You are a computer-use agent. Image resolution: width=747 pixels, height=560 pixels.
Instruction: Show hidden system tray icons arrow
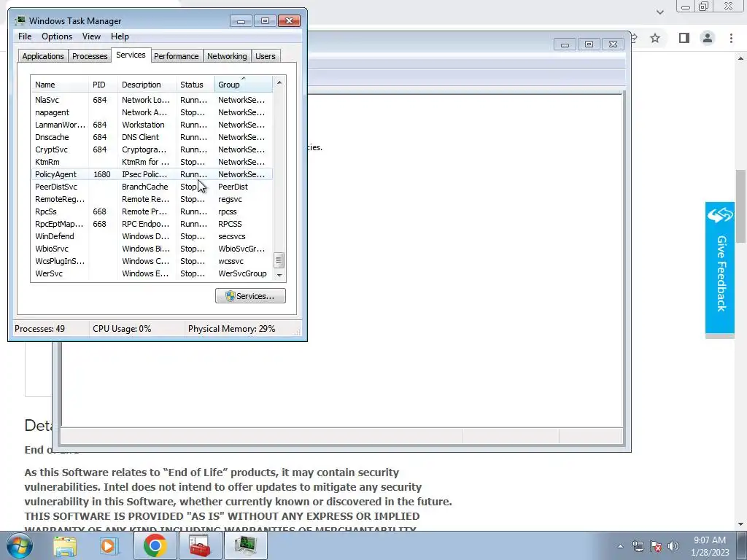620,546
